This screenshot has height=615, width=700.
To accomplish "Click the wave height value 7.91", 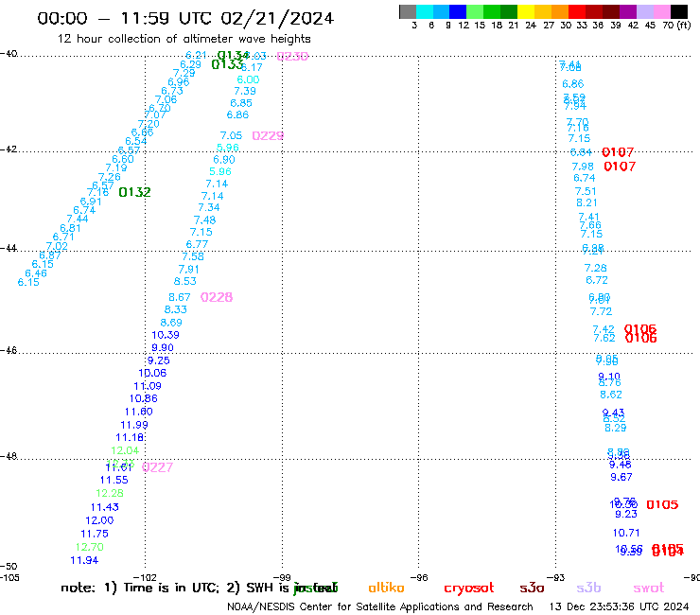I will click(188, 270).
